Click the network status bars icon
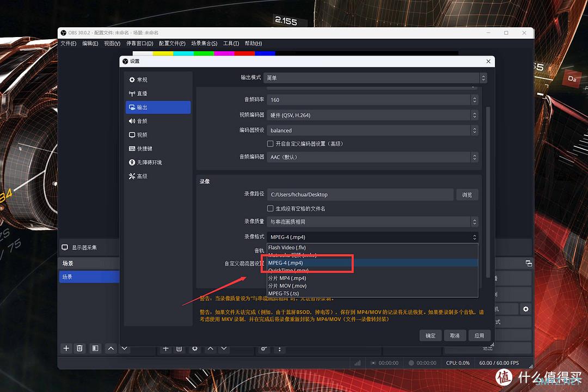The width and height of the screenshot is (588, 392). coord(357,363)
